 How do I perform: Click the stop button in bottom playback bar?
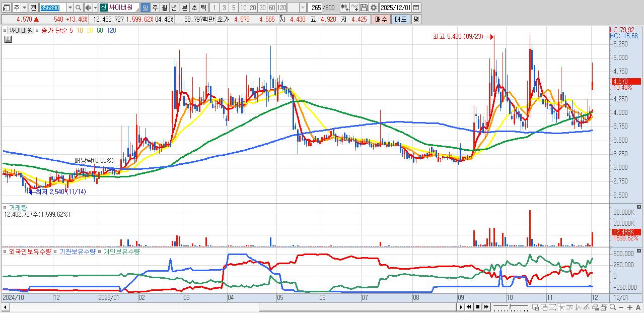477,307
